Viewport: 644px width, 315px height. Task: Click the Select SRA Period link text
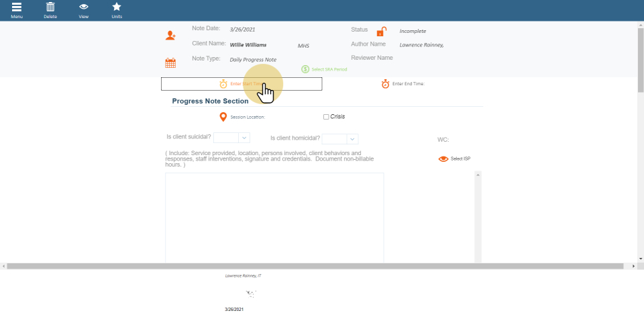tap(329, 69)
